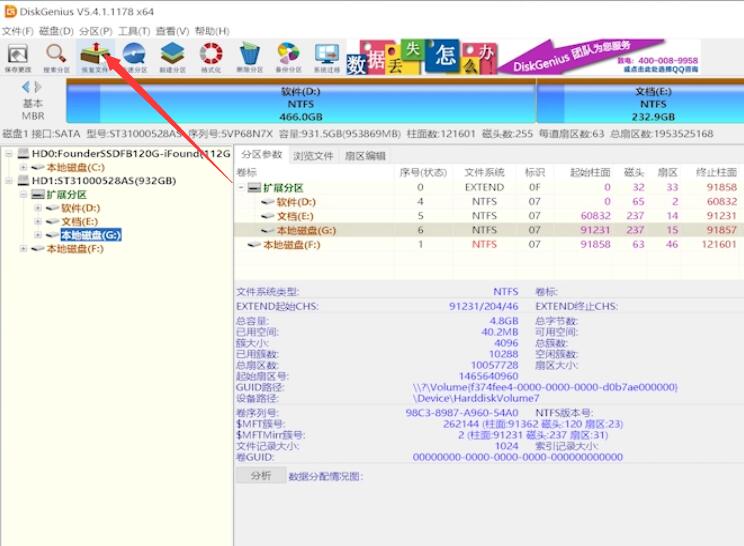
Task: Start Quick Partition (快速分区) from toolbar
Action: click(x=134, y=57)
